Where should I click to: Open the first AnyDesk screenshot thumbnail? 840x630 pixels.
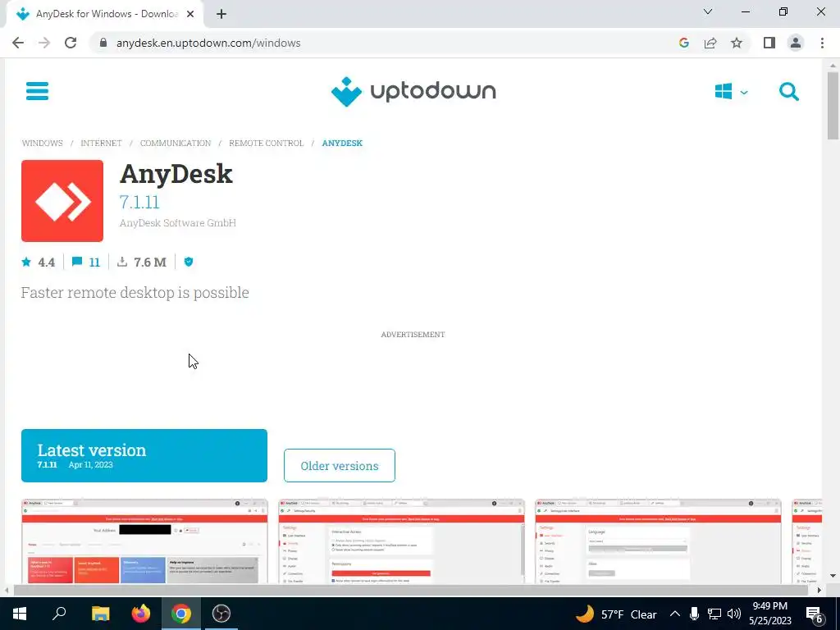coord(144,541)
